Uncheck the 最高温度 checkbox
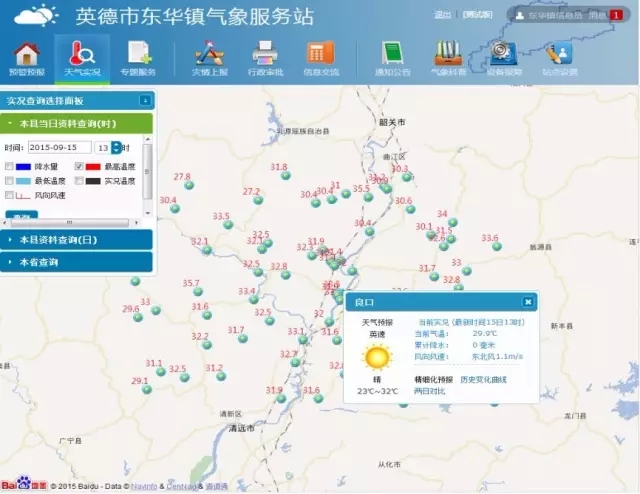Viewport: 640px width, 494px height. [80, 166]
